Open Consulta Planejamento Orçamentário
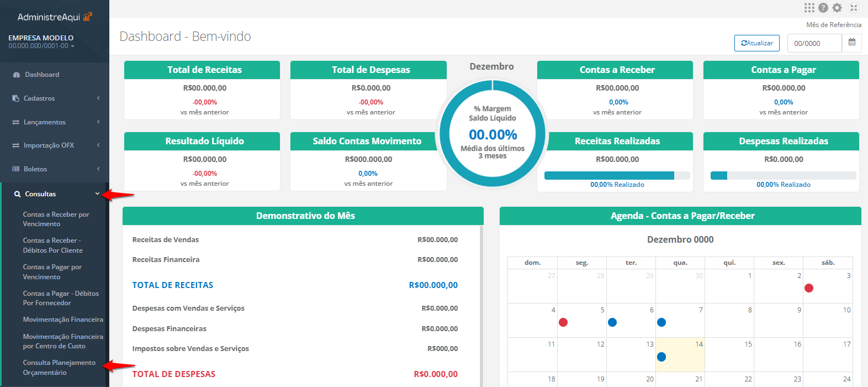 (x=59, y=368)
